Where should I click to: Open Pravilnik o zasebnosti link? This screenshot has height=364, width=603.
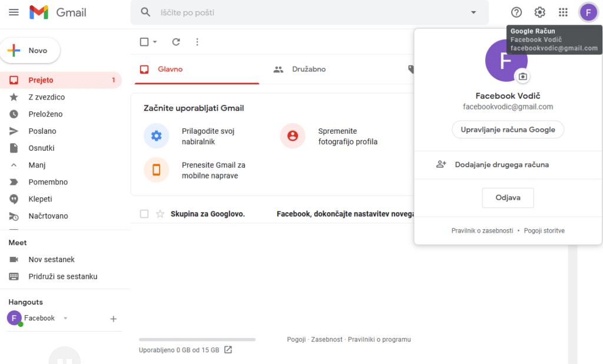click(x=482, y=230)
